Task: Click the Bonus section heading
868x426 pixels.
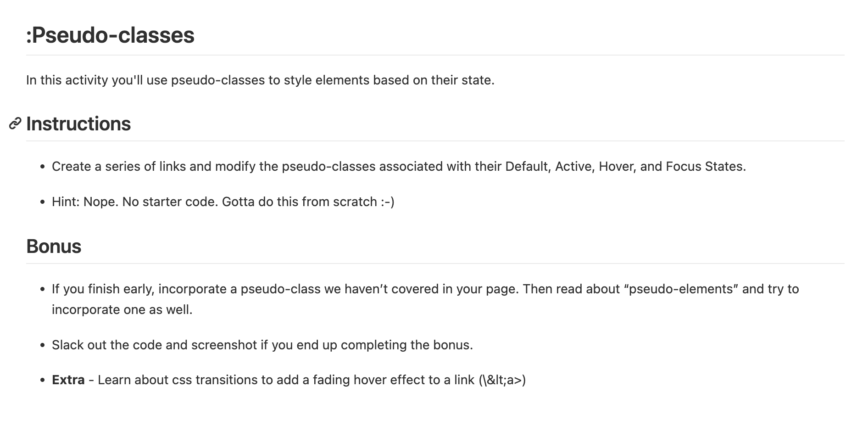Action: 54,247
